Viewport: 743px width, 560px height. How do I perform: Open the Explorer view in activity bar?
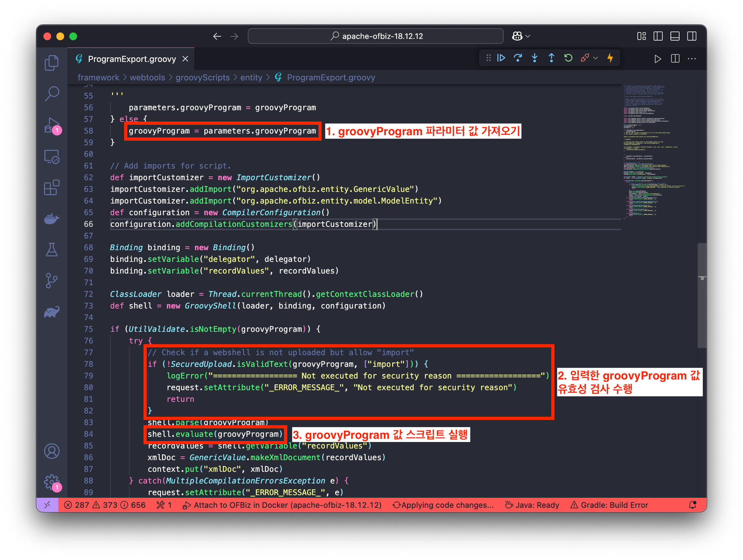pos(52,63)
